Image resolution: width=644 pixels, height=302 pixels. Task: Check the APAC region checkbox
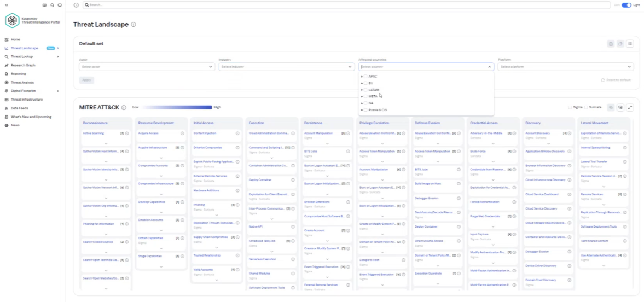[365, 77]
